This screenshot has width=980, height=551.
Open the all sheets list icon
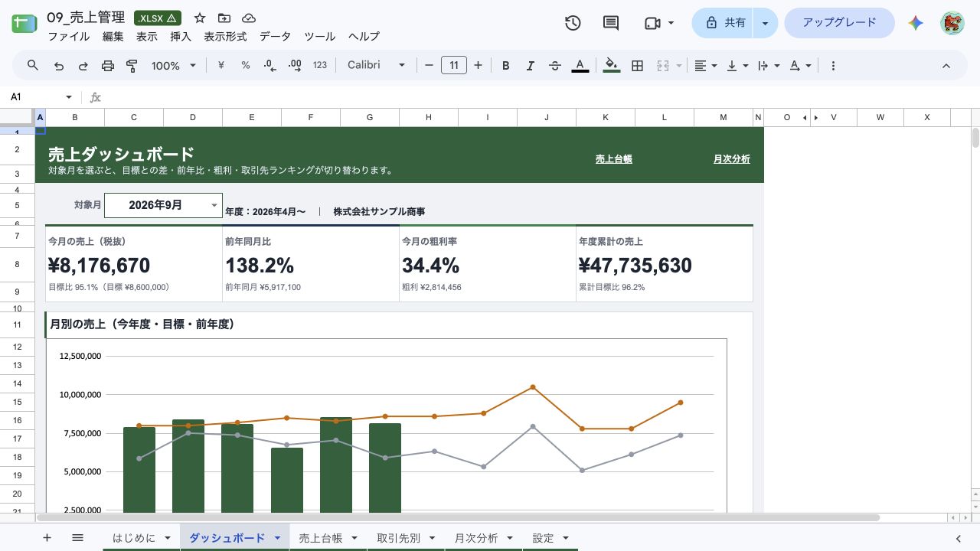click(x=77, y=538)
